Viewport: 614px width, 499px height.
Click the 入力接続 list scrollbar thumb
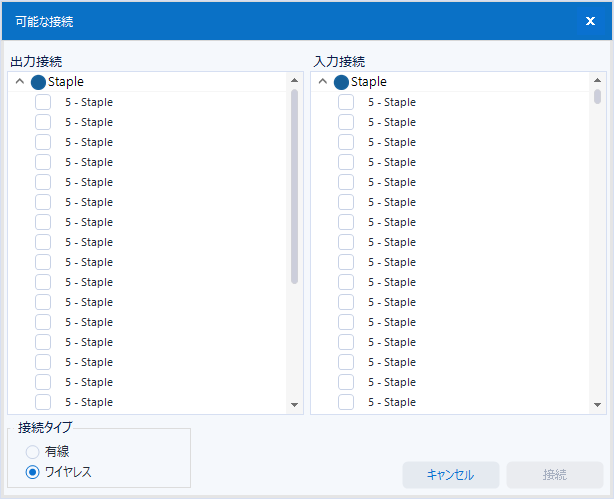coord(598,97)
